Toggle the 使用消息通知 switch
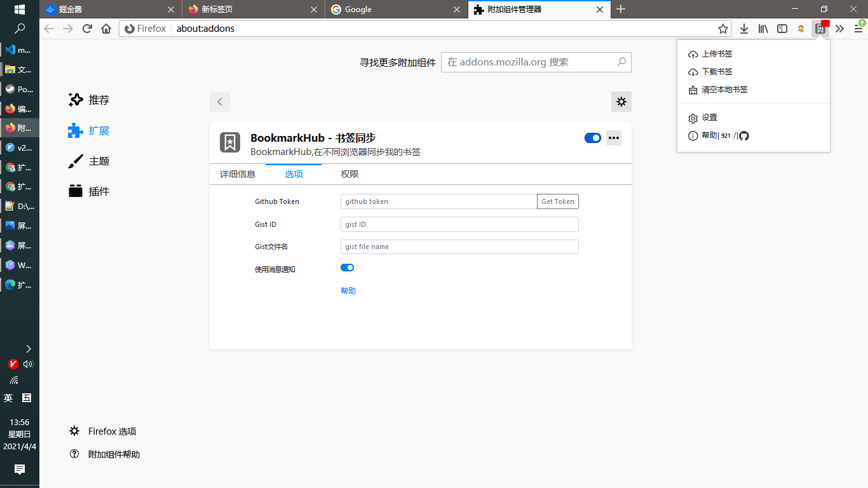Screen dimensions: 868x488 click(x=348, y=268)
